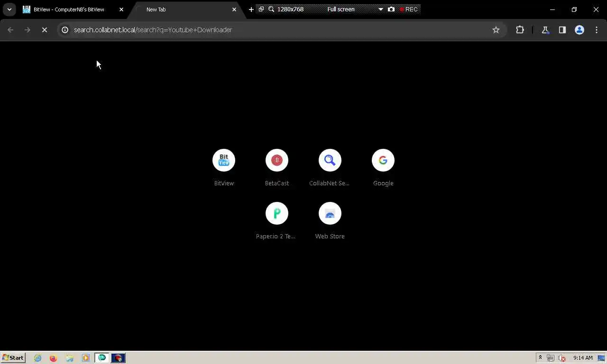Click the recorder magnifier icon
The height and width of the screenshot is (364, 607).
click(271, 9)
